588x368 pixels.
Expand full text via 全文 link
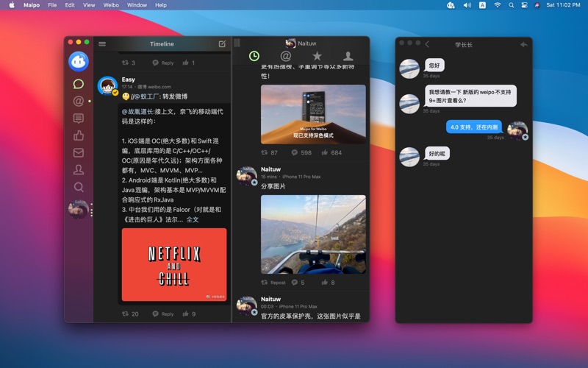point(193,219)
